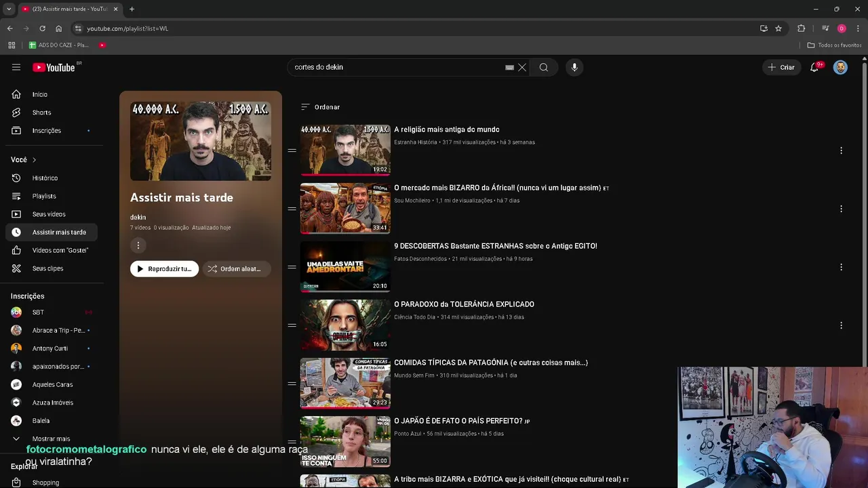
Task: Bookmark this page with the star icon
Action: click(x=778, y=28)
